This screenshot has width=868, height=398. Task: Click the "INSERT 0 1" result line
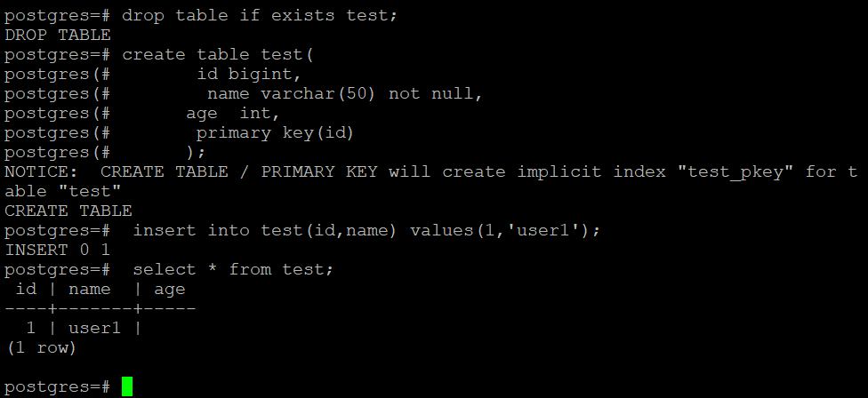[58, 250]
